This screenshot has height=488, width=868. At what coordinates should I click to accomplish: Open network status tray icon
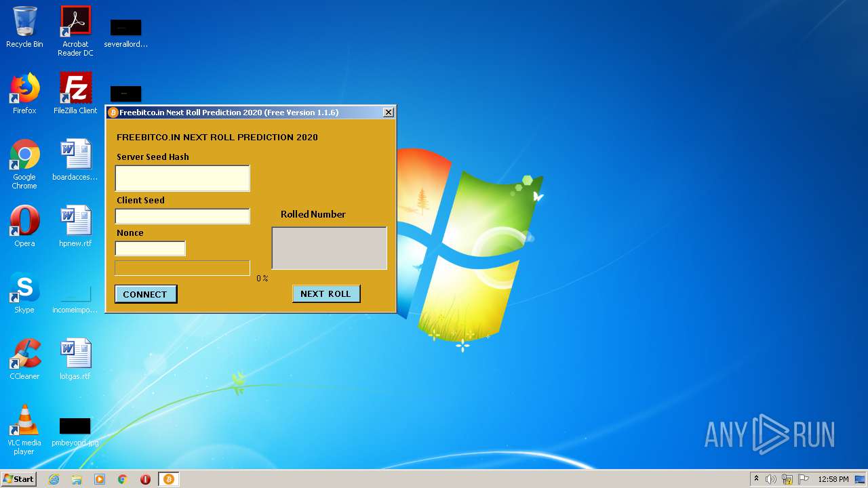[787, 479]
